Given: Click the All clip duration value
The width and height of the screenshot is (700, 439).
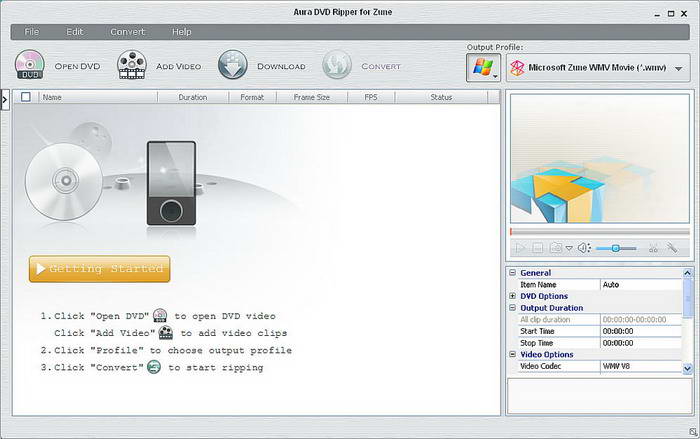Looking at the screenshot, I should coord(641,319).
